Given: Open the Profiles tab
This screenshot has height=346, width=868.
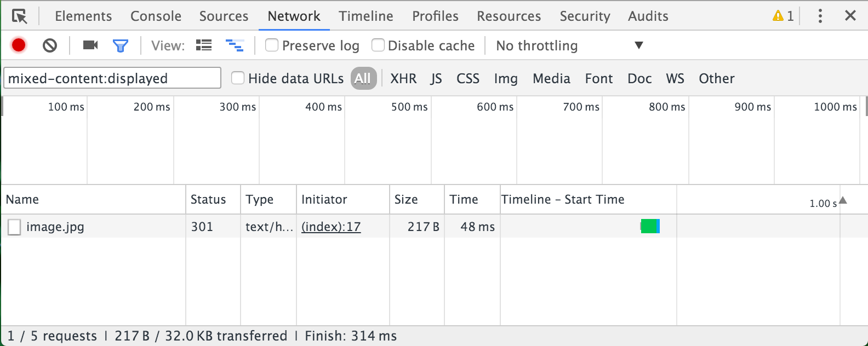Looking at the screenshot, I should coord(435,16).
